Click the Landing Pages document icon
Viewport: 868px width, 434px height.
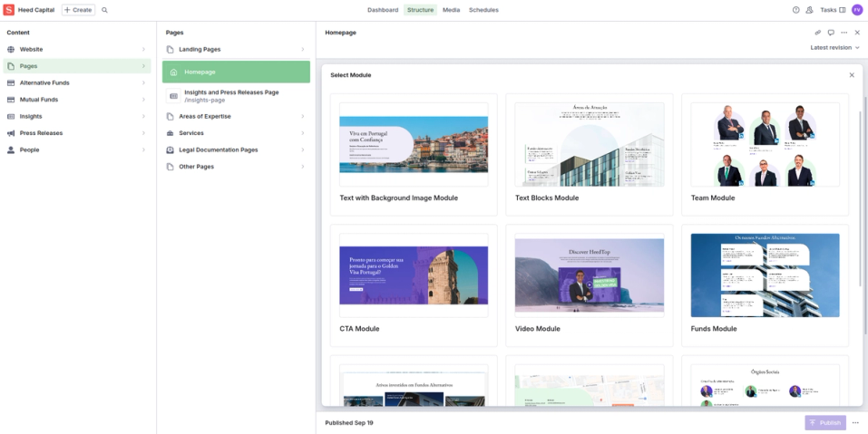[170, 49]
